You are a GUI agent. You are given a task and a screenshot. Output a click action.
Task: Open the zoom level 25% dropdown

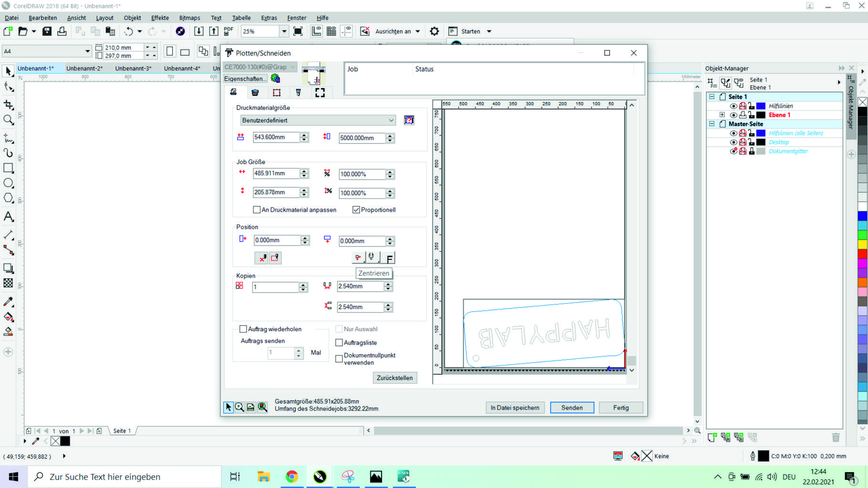284,31
